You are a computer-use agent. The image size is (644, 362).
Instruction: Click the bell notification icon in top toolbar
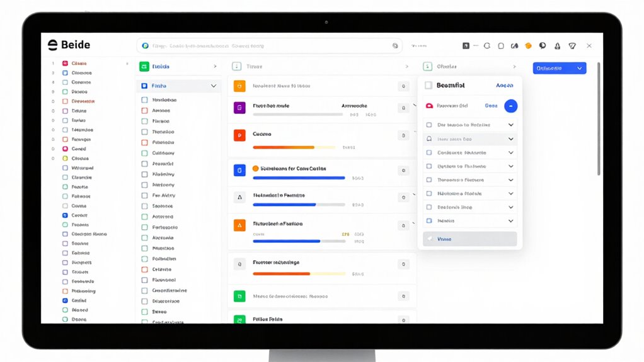pyautogui.click(x=557, y=46)
